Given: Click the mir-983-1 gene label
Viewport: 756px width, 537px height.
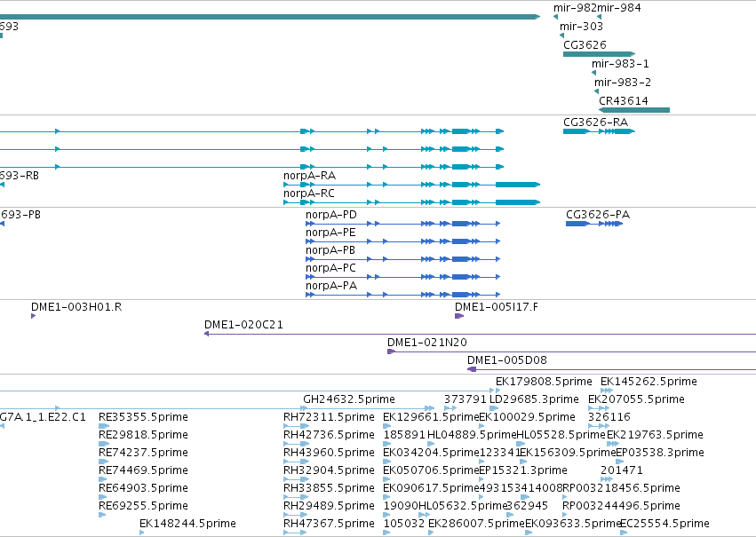Looking at the screenshot, I should (620, 64).
